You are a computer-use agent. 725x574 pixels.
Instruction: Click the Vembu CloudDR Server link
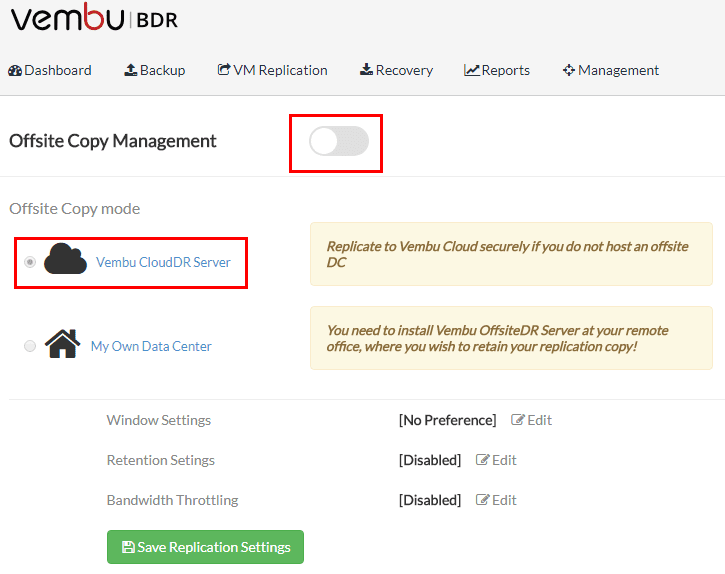[x=163, y=262]
